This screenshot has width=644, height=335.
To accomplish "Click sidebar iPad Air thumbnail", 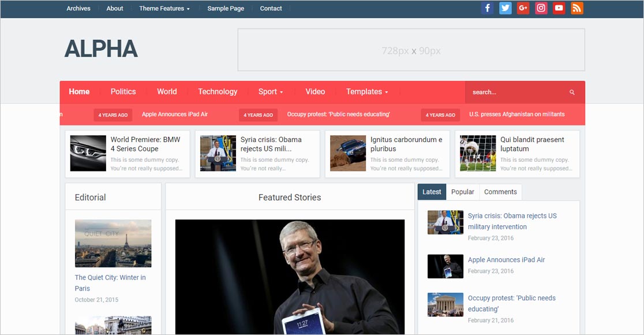I will pos(445,266).
